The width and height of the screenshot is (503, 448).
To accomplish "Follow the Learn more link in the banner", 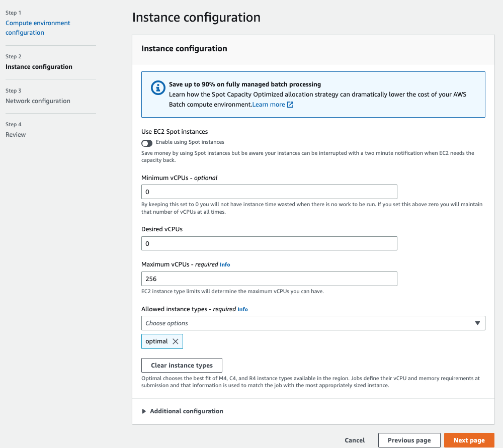I will click(269, 105).
